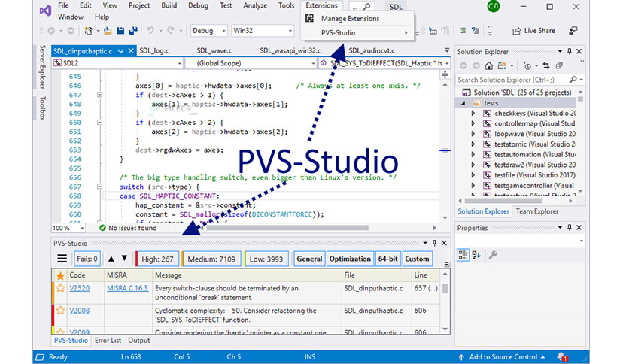
Task: Toggle the Fails: 0 filter
Action: click(87, 259)
